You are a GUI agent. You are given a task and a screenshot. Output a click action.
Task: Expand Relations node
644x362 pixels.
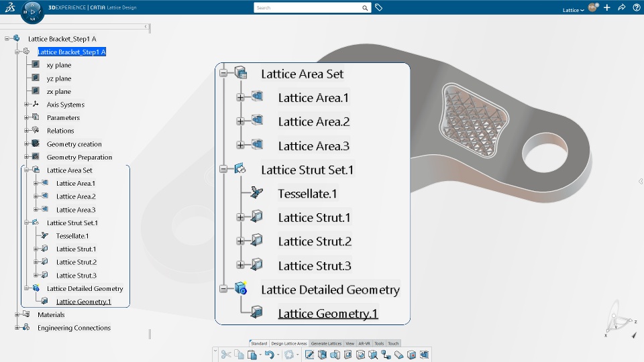(26, 131)
